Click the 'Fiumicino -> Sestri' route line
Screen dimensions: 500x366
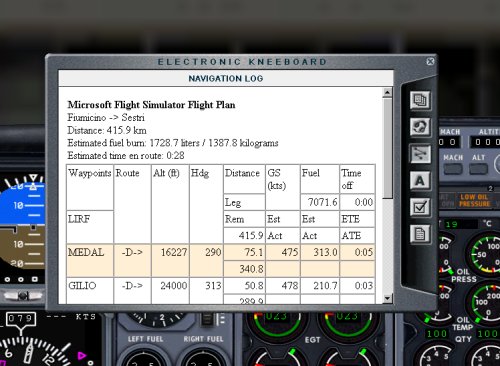point(106,117)
